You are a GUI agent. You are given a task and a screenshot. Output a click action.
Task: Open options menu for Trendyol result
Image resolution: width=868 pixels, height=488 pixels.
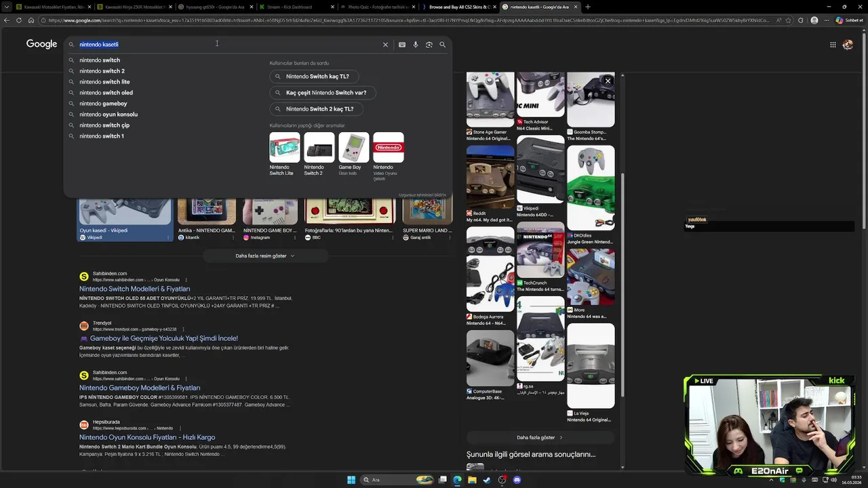[x=182, y=329]
